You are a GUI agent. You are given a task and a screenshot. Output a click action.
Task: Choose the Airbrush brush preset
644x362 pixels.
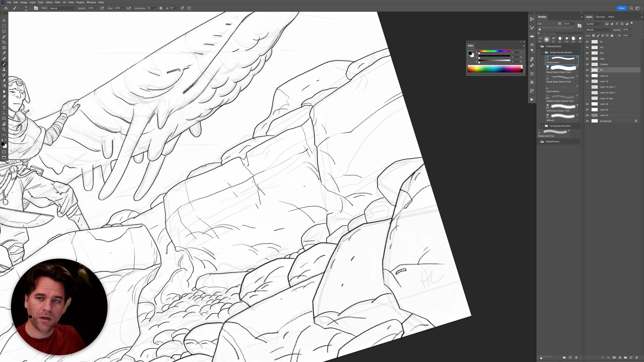tap(561, 117)
